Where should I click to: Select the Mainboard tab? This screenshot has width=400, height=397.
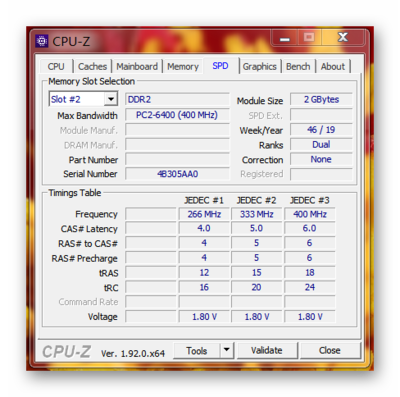point(137,66)
